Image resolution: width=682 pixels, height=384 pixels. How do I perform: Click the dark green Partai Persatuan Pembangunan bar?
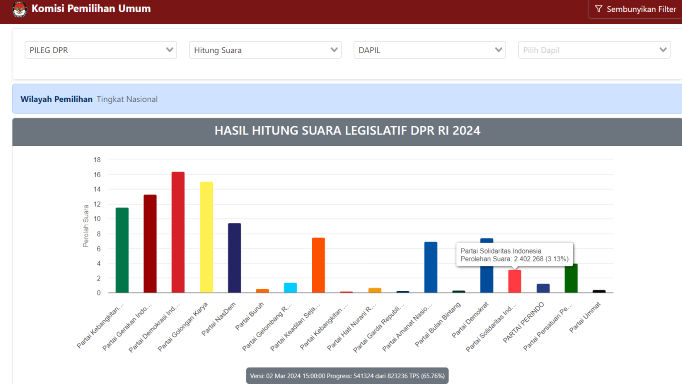[x=571, y=278]
